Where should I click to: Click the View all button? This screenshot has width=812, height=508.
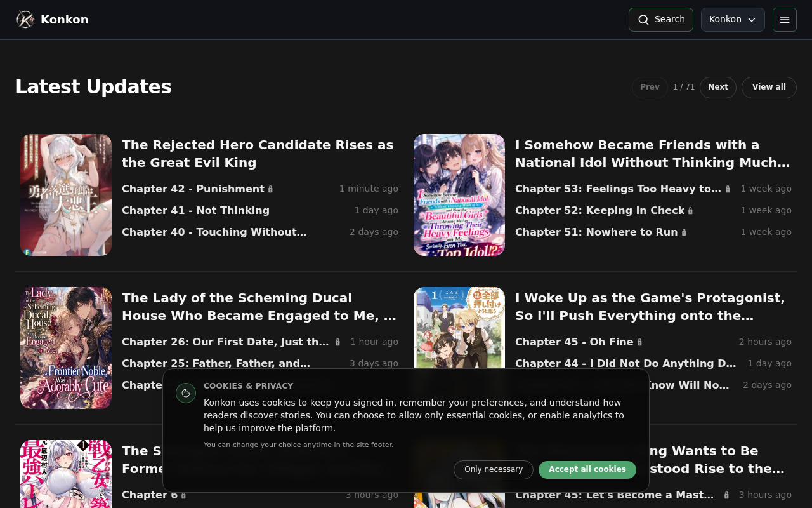pos(769,88)
